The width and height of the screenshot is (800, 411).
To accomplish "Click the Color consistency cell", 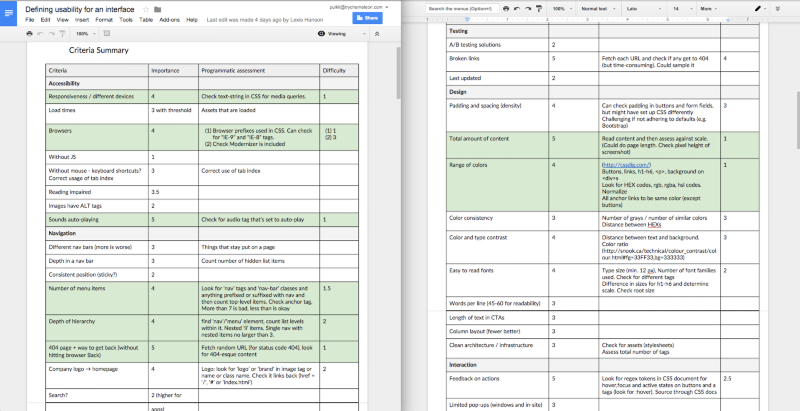I will pos(497,221).
